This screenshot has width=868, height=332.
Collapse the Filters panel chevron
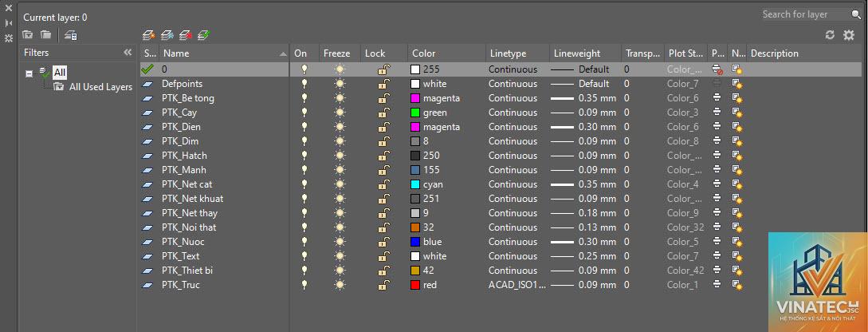tap(128, 53)
